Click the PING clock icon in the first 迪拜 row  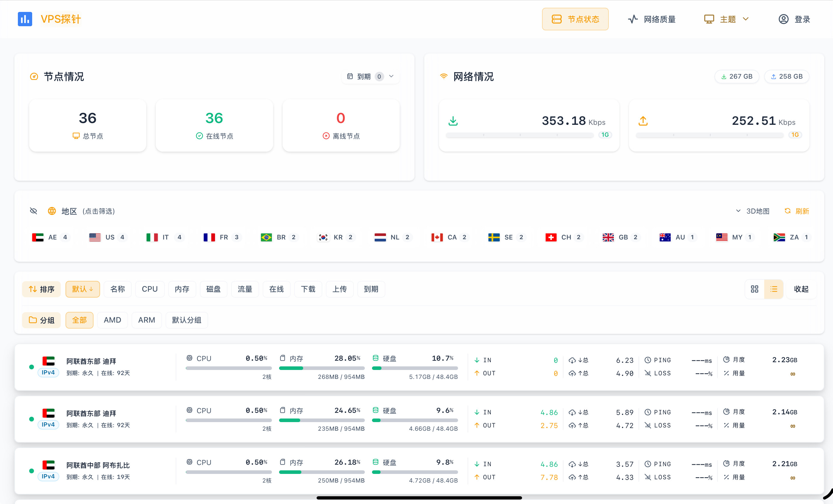(648, 360)
